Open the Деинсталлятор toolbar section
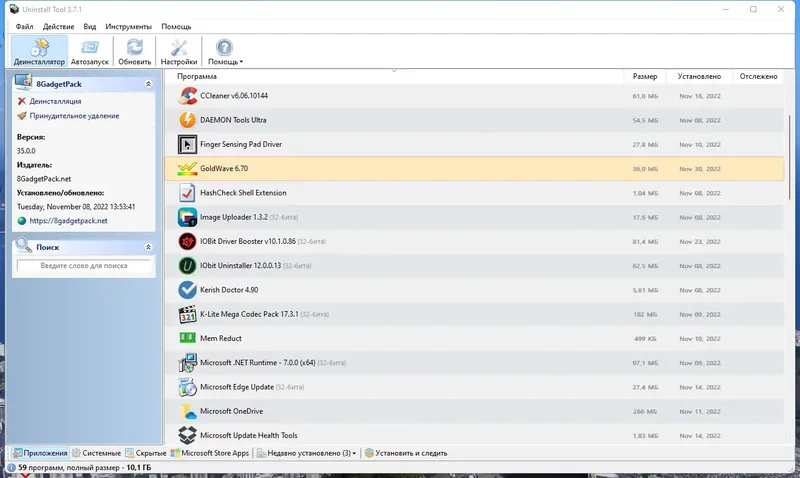 (39, 51)
